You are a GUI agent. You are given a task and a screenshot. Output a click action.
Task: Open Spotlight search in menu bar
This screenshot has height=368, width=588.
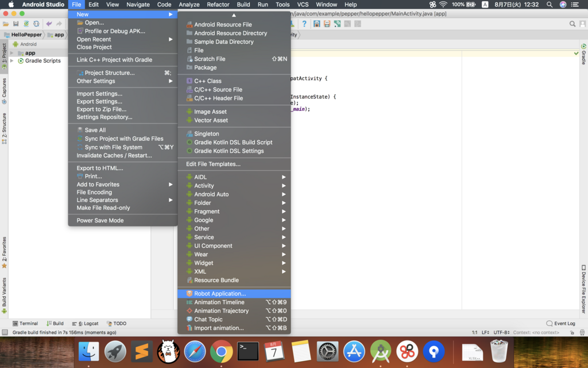[550, 5]
